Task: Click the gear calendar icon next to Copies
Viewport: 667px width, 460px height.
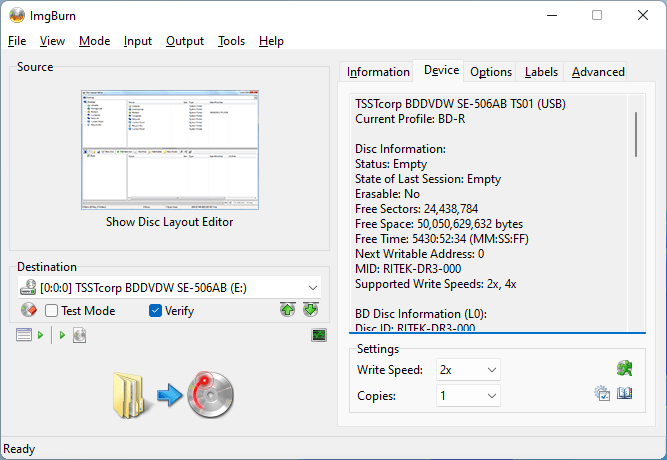Action: click(602, 395)
